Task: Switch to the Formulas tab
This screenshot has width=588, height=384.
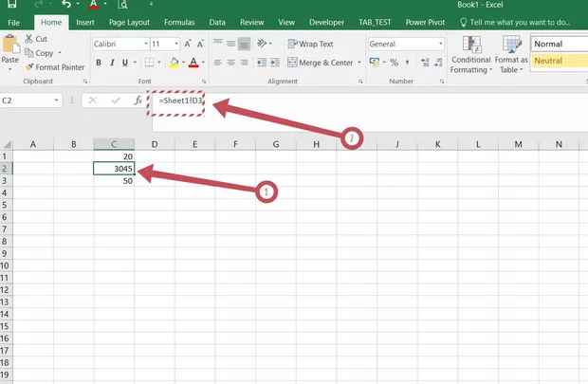Action: pos(179,23)
